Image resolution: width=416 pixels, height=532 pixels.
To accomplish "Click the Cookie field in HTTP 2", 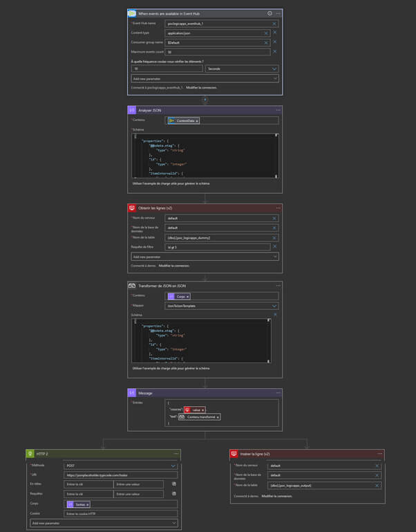I will click(120, 514).
